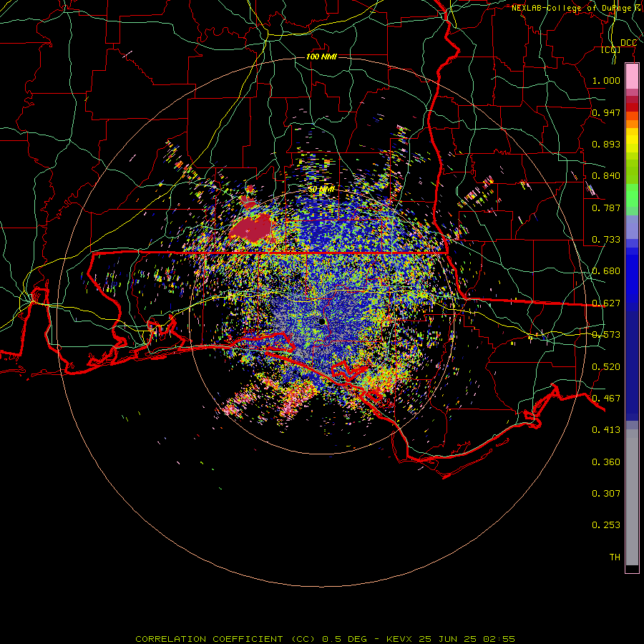
Task: Click the 0.5 DEG elevation text
Action: 343,639
